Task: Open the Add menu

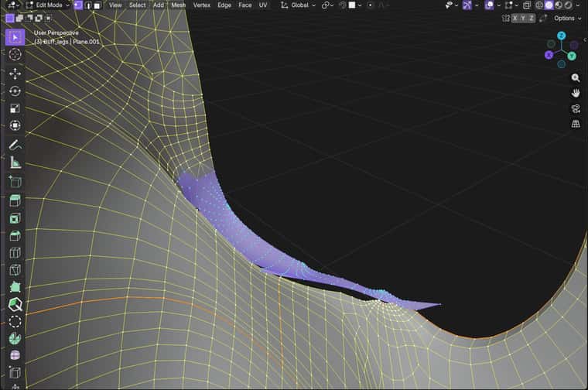Action: [x=159, y=5]
